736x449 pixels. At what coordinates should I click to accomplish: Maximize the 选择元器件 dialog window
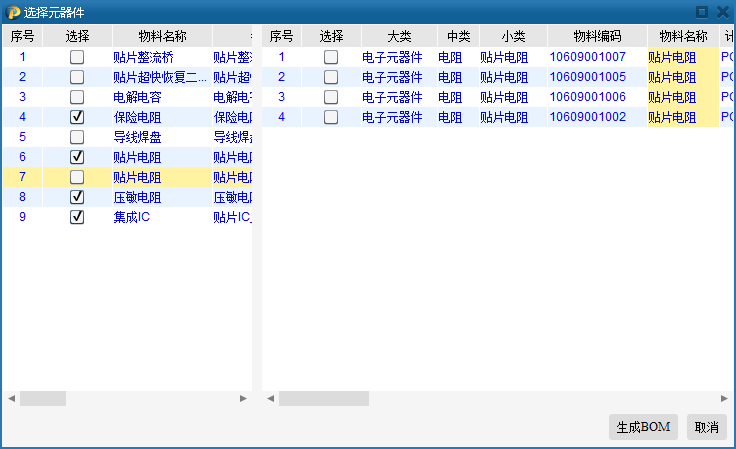click(702, 12)
